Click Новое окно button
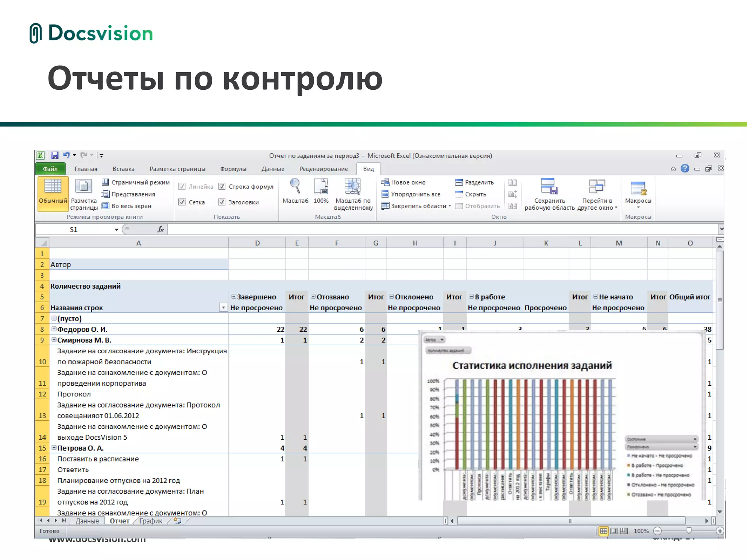747x560 pixels. [403, 182]
